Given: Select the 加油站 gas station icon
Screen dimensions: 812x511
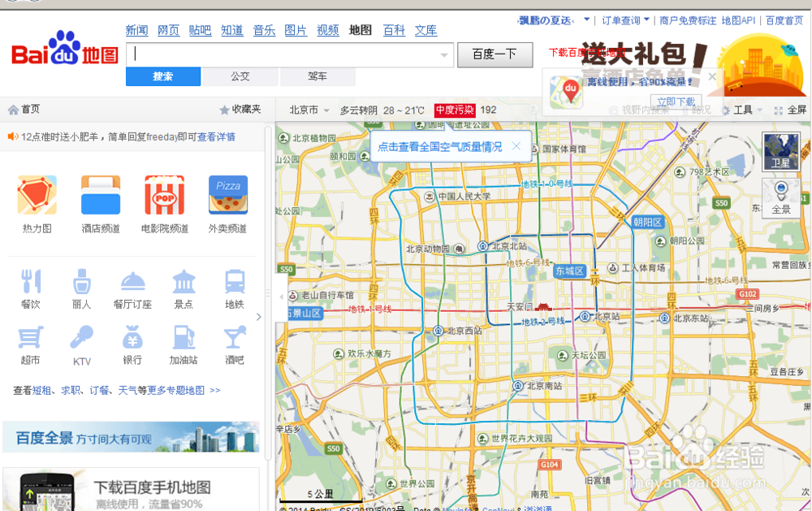Looking at the screenshot, I should [184, 338].
